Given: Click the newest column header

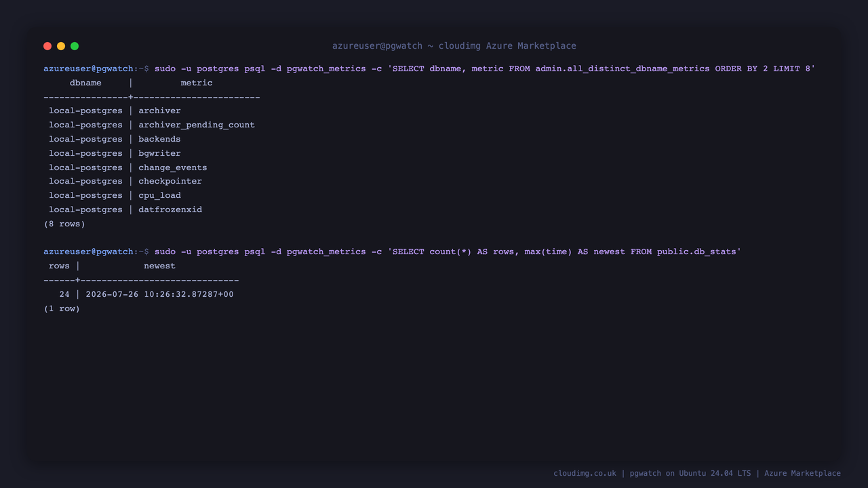Looking at the screenshot, I should click(x=159, y=266).
